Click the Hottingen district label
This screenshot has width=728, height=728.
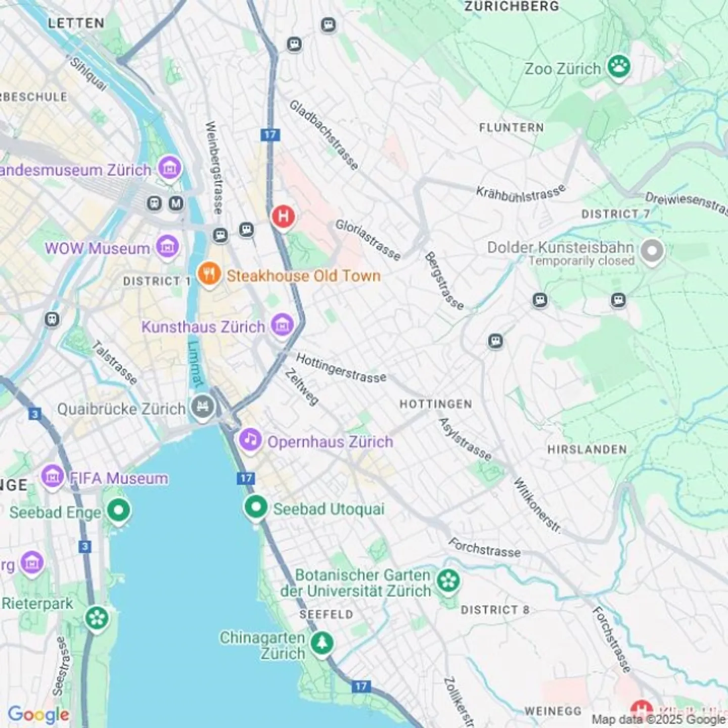(x=436, y=404)
